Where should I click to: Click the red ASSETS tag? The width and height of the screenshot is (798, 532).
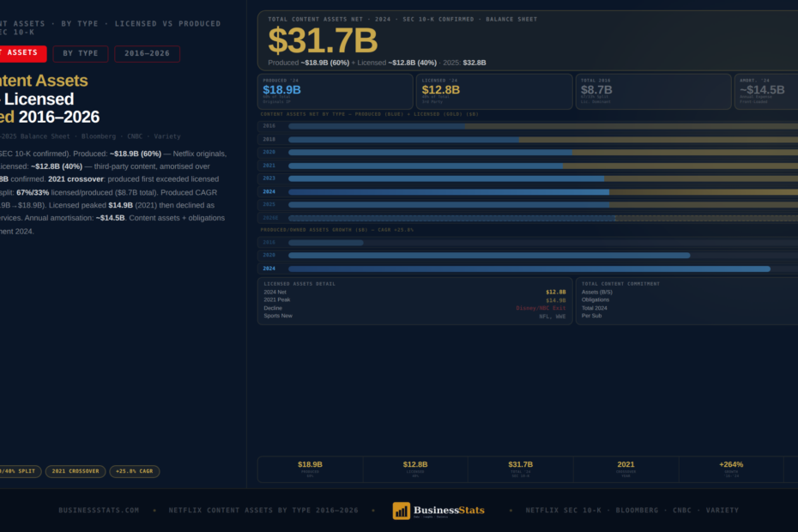click(x=22, y=53)
